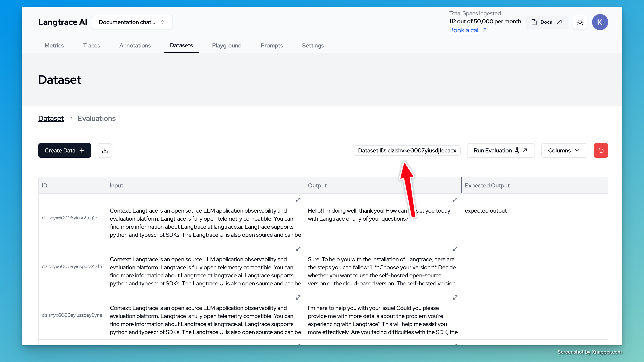This screenshot has height=362, width=644.
Task: Go to the Prompts tab
Action: tap(271, 45)
